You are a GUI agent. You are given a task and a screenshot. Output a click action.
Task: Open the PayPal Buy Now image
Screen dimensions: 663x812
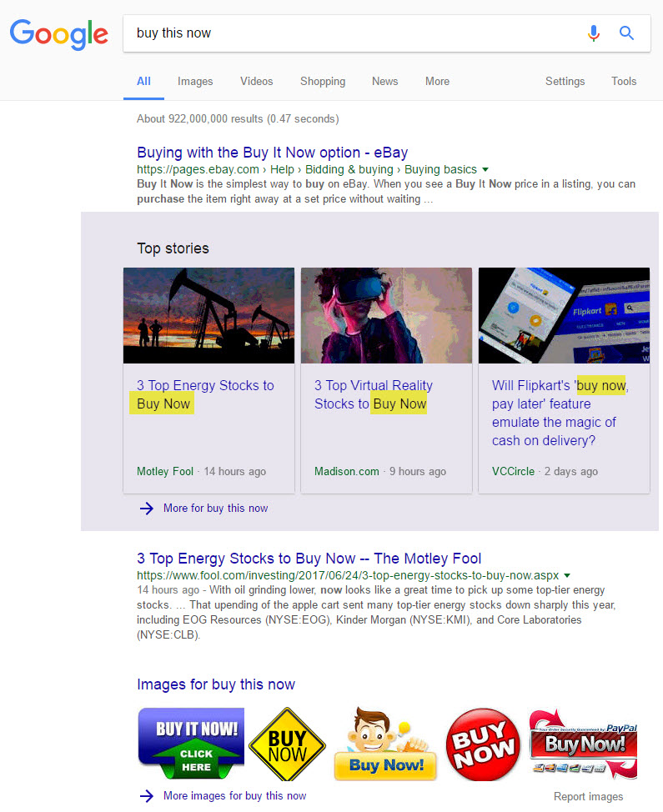(583, 744)
